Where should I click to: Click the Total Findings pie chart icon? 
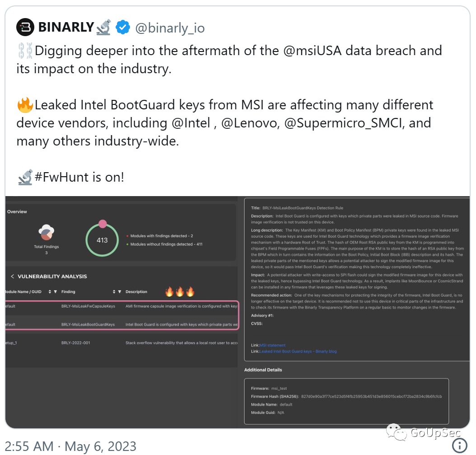(x=46, y=233)
